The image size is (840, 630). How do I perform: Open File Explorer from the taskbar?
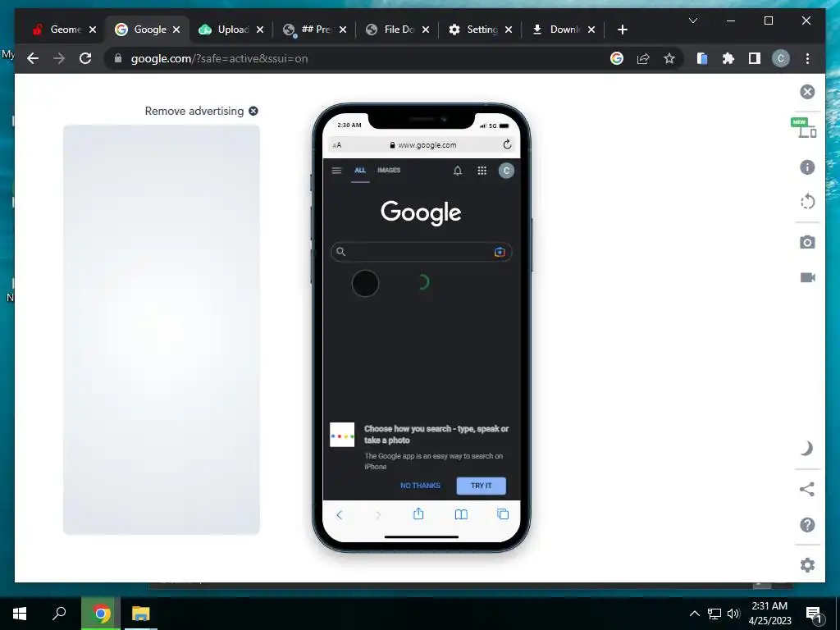(141, 614)
